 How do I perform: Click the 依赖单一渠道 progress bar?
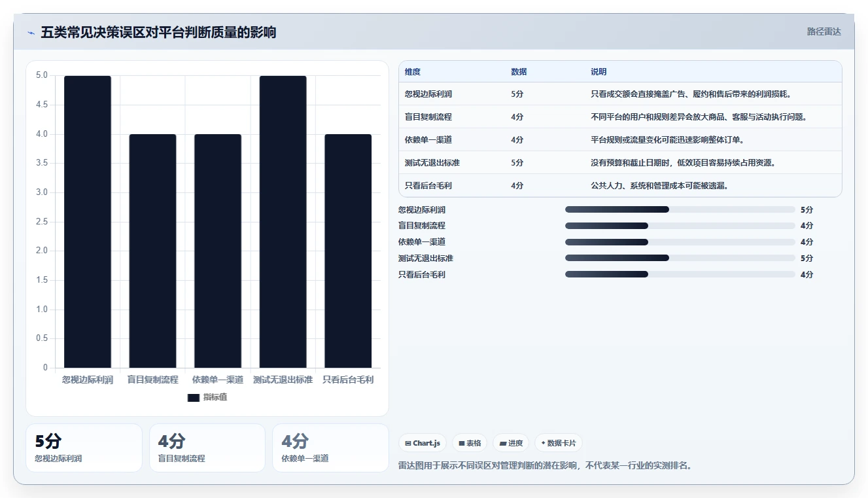tap(680, 242)
